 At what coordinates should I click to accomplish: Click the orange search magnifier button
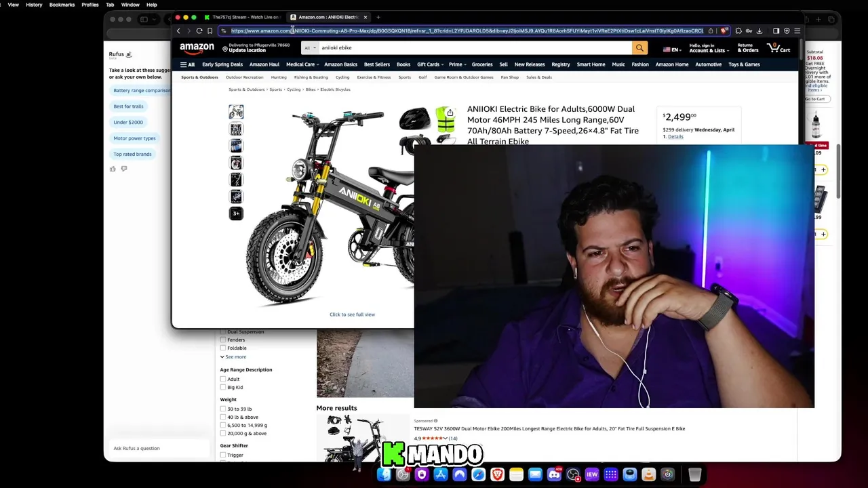[x=639, y=47]
